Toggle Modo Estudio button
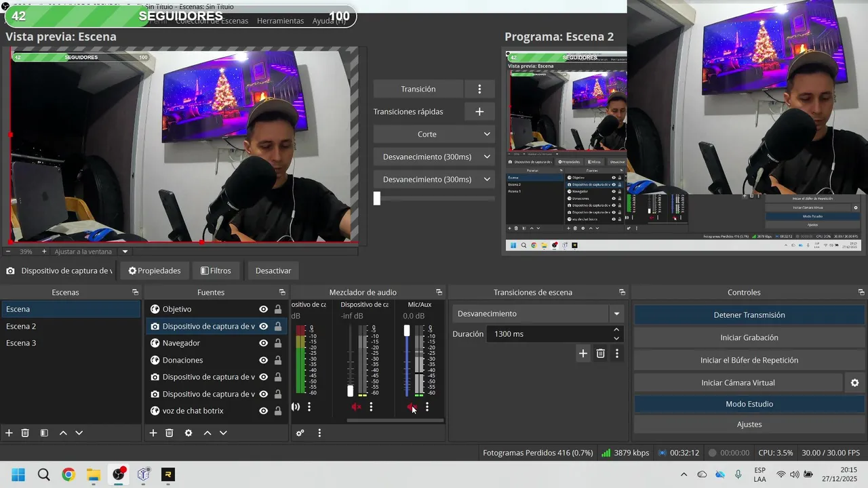This screenshot has height=488, width=868. pyautogui.click(x=749, y=404)
